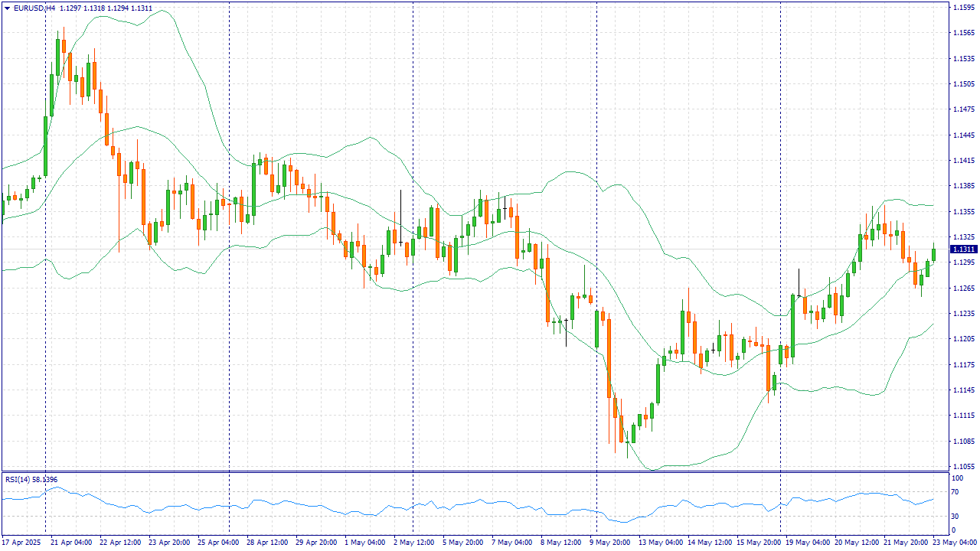The height and width of the screenshot is (551, 980).
Task: Click the last green candle on the chart
Action: 933,254
